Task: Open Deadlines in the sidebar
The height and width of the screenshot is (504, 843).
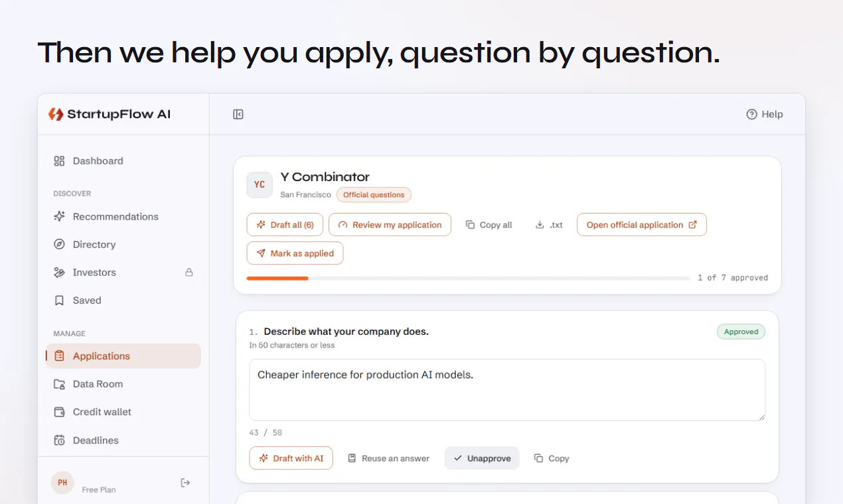Action: (123, 440)
